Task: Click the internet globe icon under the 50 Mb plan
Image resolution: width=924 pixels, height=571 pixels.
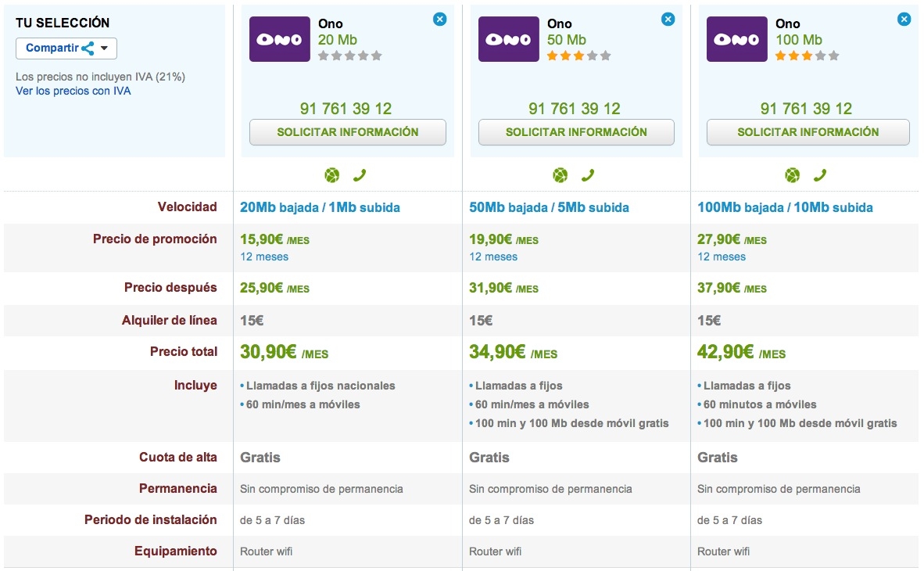Action: coord(560,175)
